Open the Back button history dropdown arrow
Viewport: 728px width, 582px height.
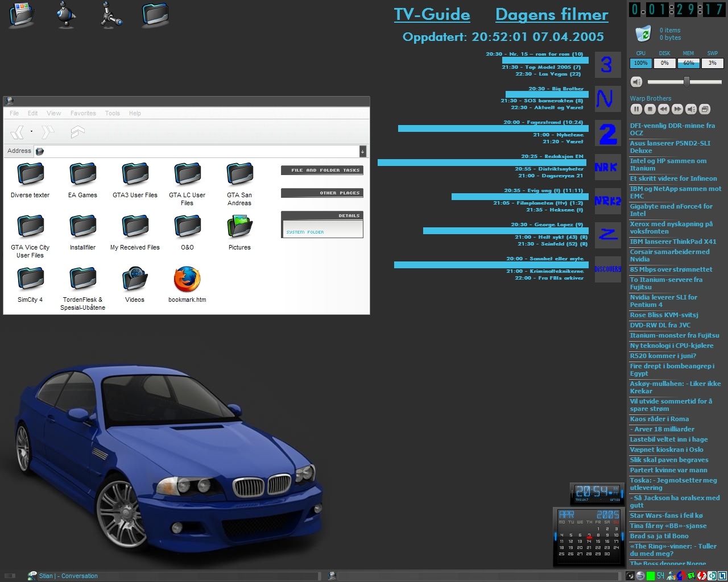[x=31, y=132]
